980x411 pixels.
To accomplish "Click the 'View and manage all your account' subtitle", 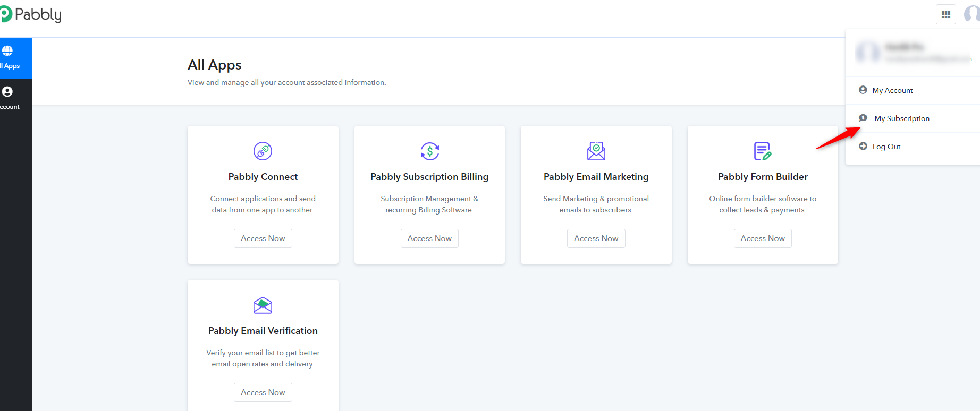I will point(287,82).
